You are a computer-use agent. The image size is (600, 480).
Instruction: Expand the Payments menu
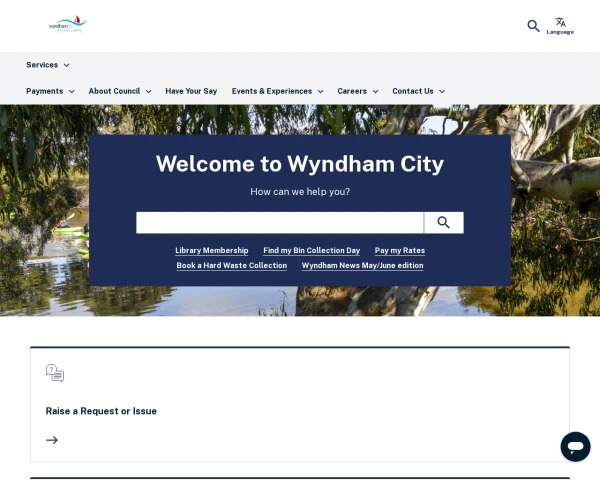(50, 91)
